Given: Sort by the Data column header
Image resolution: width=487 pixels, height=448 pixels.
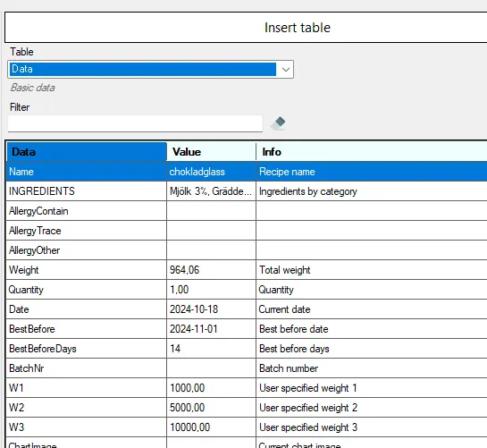Looking at the screenshot, I should [87, 152].
